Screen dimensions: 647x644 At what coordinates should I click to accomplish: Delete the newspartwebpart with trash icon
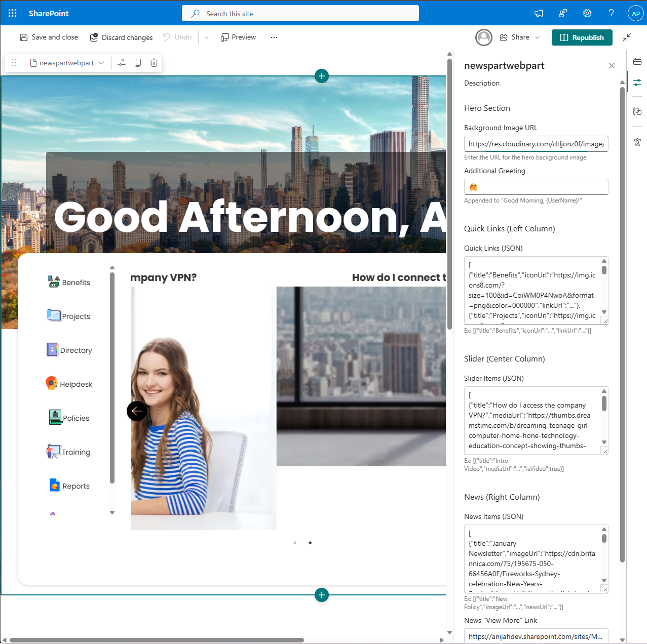coord(154,63)
